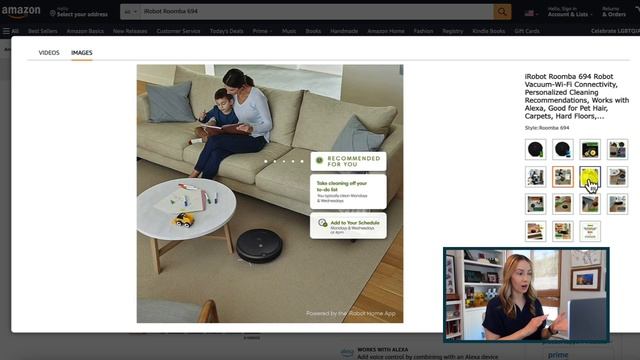Expand the Prime dropdown in the nav bar

click(x=262, y=31)
